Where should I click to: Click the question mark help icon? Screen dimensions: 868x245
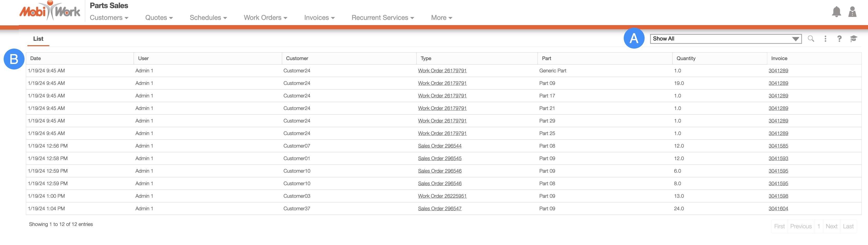(x=839, y=39)
